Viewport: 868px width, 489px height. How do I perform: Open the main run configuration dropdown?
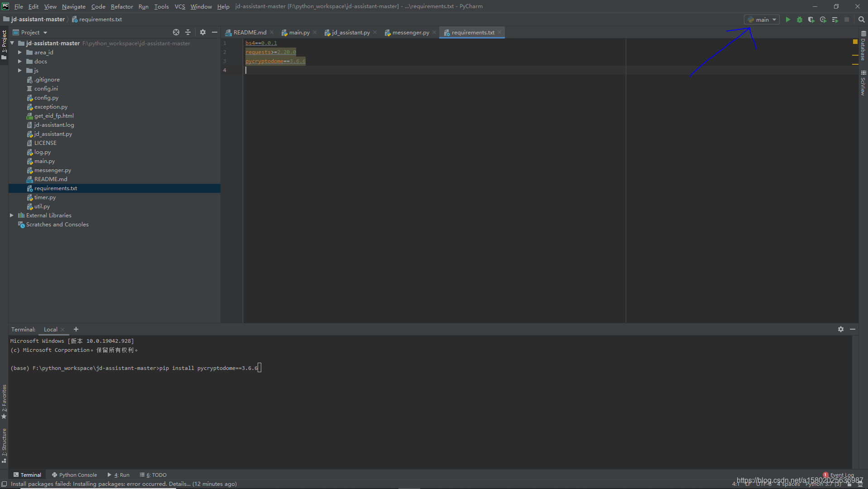[x=762, y=19]
